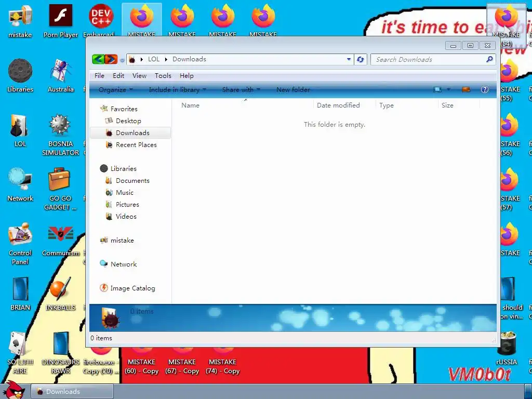
Task: Click the Angry Birds start button
Action: (14, 390)
